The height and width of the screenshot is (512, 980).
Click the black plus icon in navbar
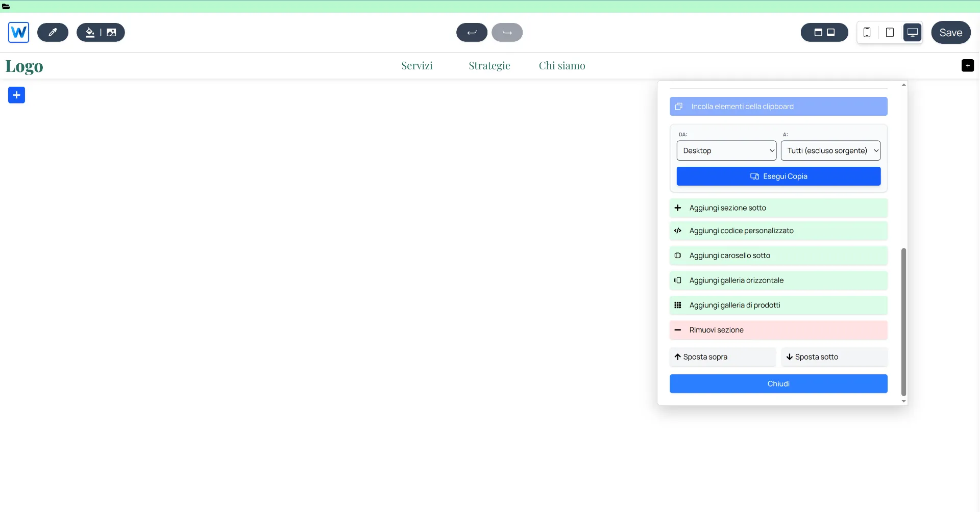[x=967, y=66]
